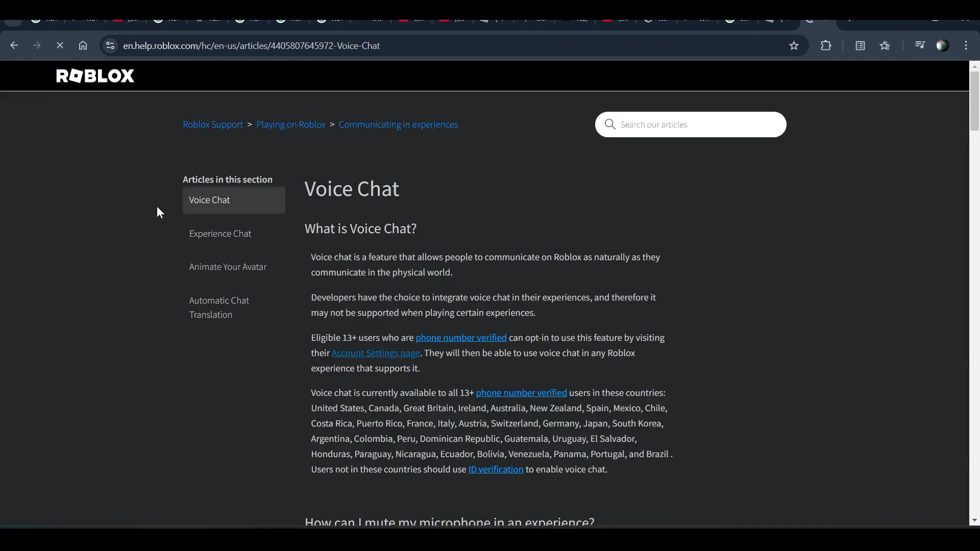Open Experience Chat article in sidebar
Screen dimensions: 980x551
click(x=220, y=234)
